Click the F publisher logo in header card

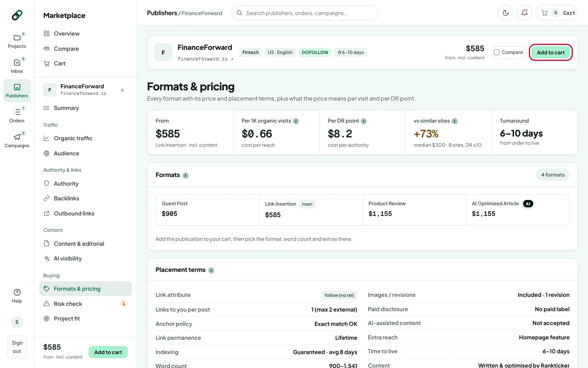pos(163,52)
